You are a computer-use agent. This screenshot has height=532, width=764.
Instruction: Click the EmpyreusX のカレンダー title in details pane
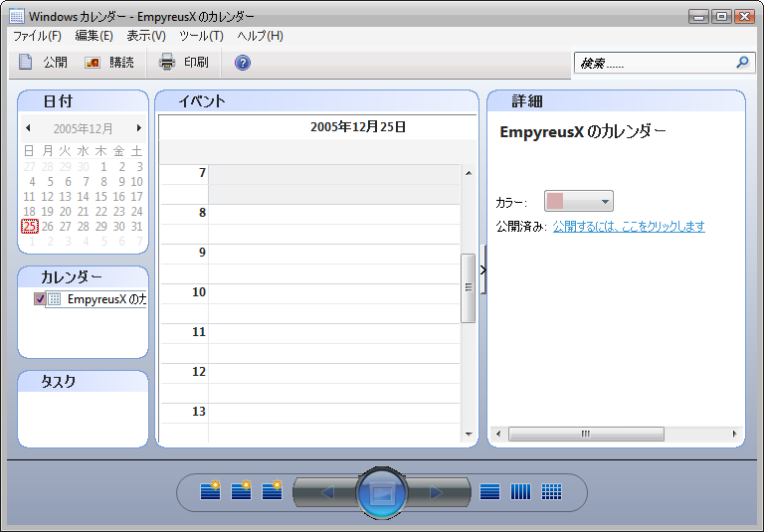point(583,131)
